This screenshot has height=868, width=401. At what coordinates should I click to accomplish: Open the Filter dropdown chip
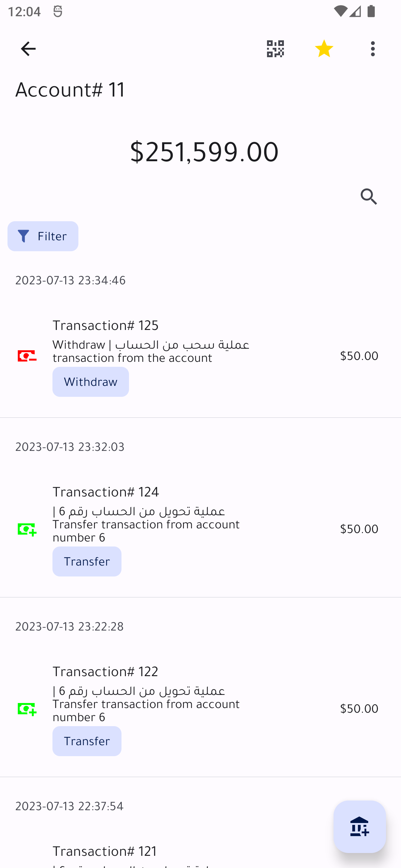click(43, 236)
